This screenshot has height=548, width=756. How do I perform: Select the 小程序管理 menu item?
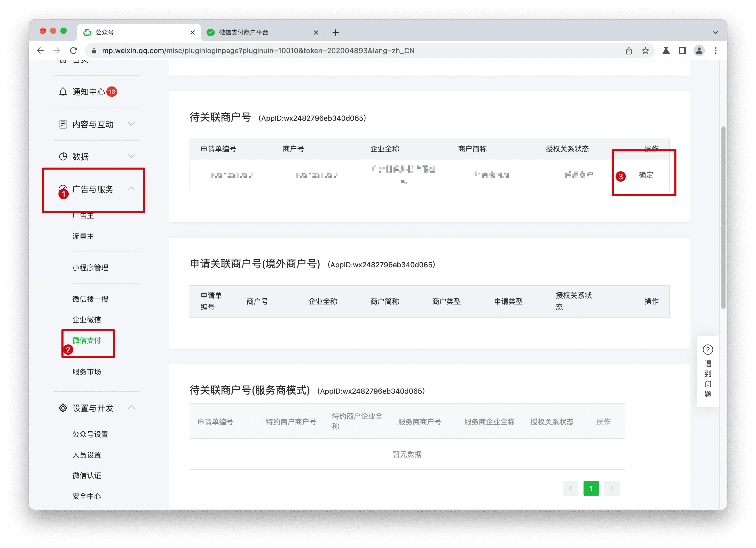pyautogui.click(x=90, y=268)
